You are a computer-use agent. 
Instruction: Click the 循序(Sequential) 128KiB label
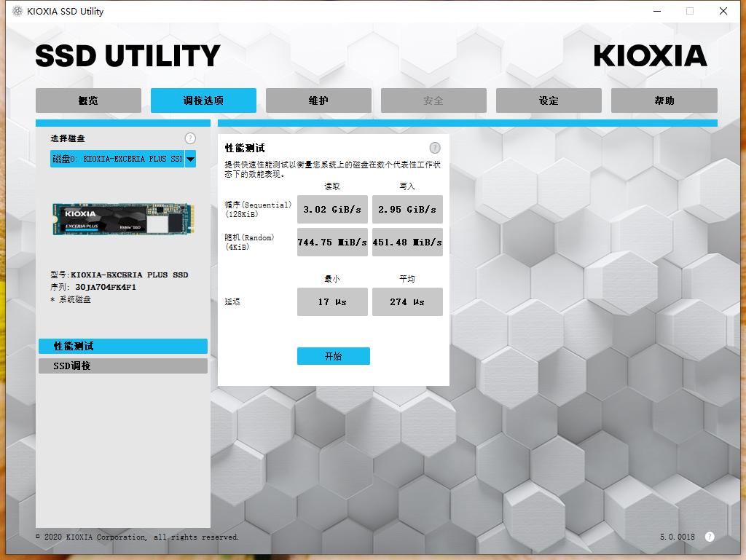tap(258, 209)
